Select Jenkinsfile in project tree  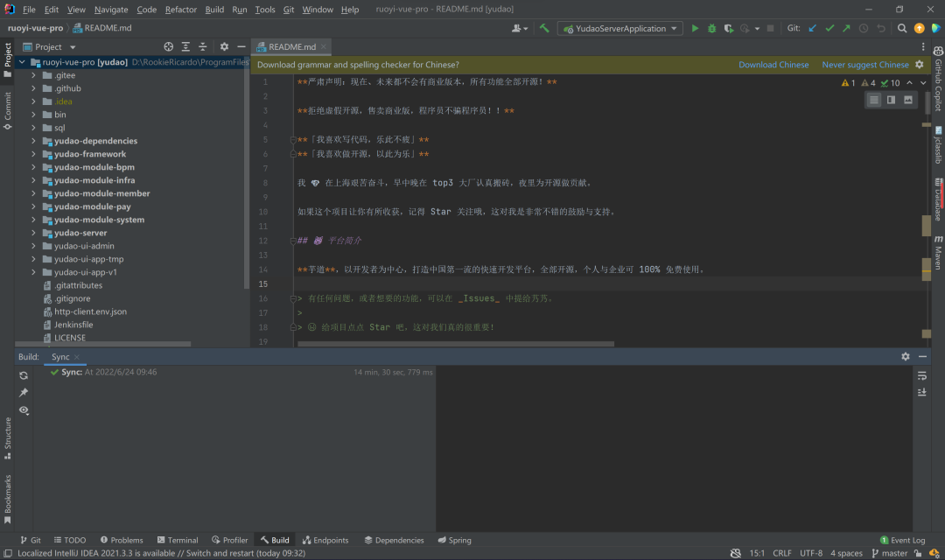(x=73, y=325)
